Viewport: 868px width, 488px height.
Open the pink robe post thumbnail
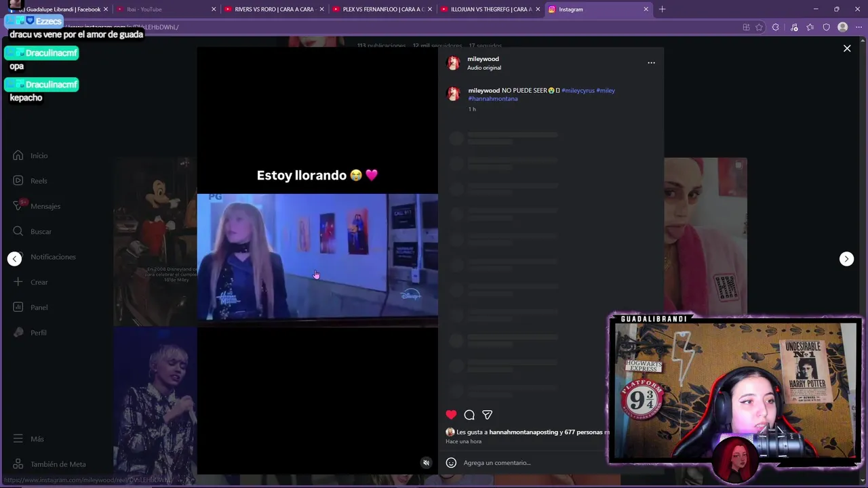[705, 236]
